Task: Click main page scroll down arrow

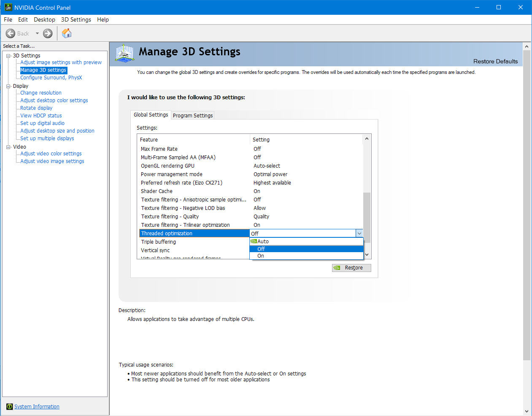Action: [x=527, y=411]
